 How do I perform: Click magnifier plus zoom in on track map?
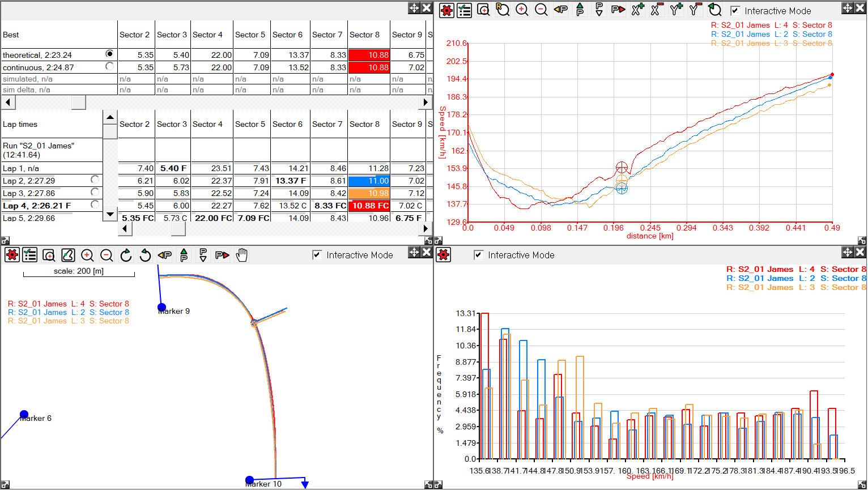tap(87, 255)
